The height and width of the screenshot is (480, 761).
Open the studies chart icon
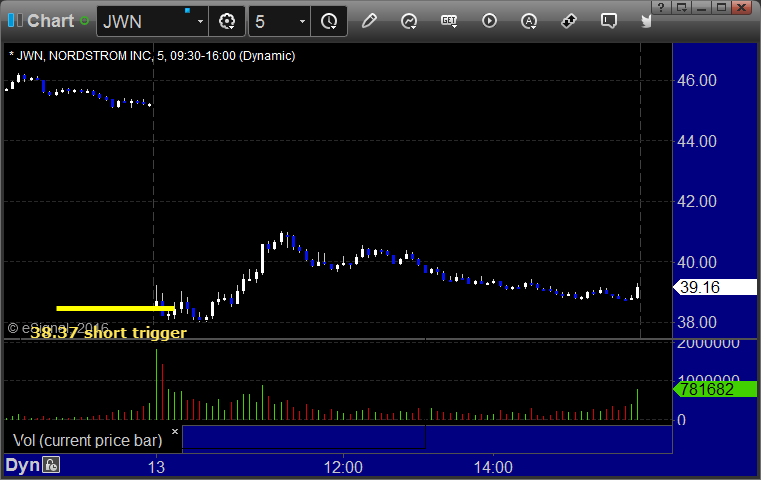tap(409, 21)
